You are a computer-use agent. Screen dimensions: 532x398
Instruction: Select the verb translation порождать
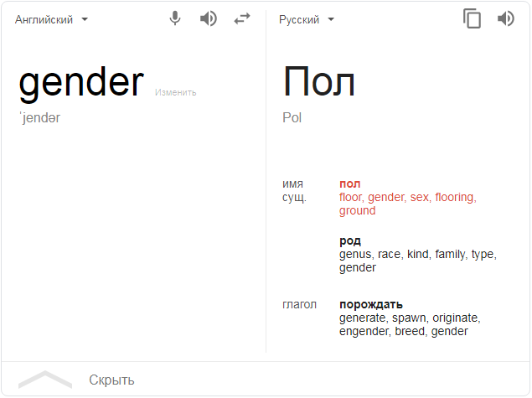pyautogui.click(x=370, y=304)
